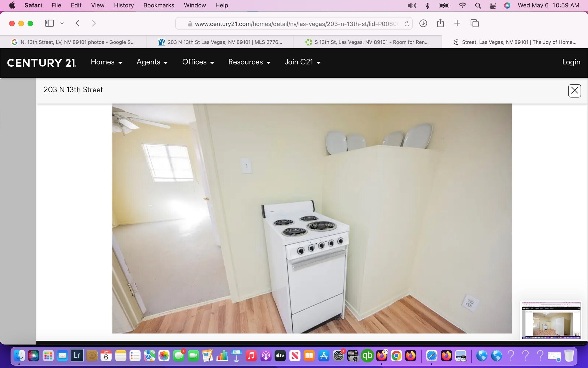Go forward to the next page
The image size is (588, 368).
click(x=94, y=23)
